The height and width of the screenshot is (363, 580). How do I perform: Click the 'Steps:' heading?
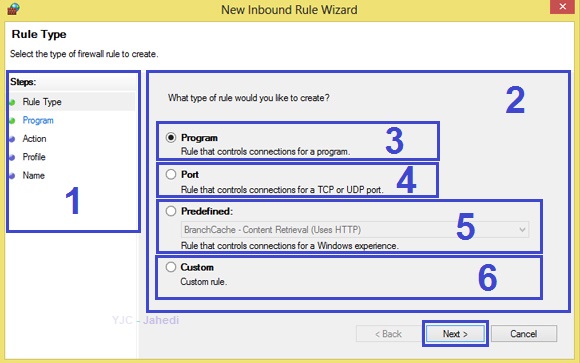point(23,82)
